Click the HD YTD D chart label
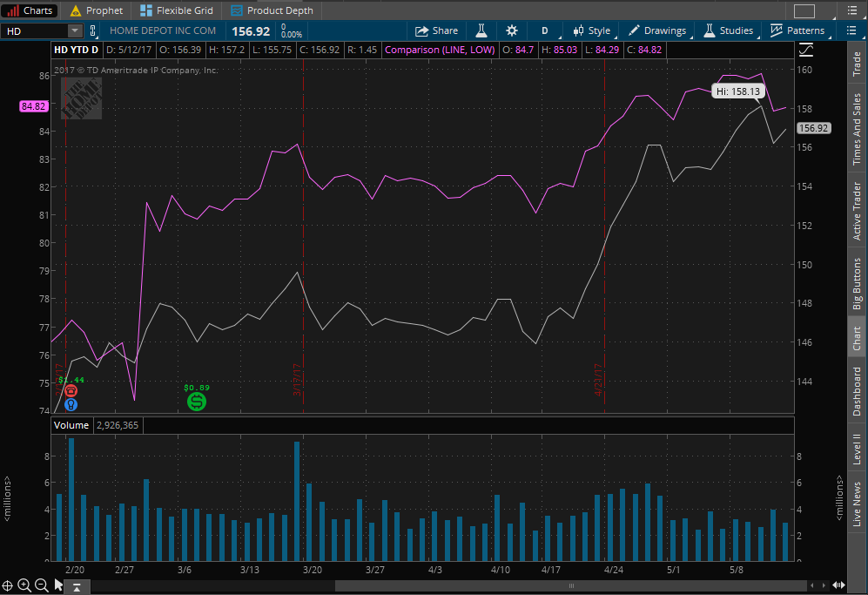Screen dimensions: 868x595 pyautogui.click(x=76, y=50)
